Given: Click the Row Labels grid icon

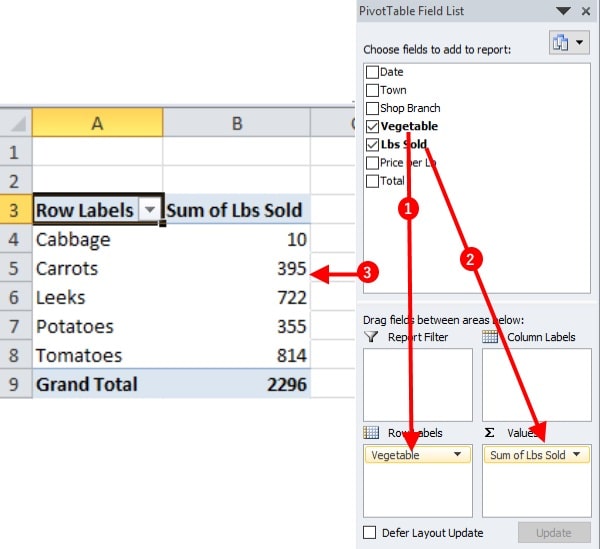Looking at the screenshot, I should (x=372, y=433).
